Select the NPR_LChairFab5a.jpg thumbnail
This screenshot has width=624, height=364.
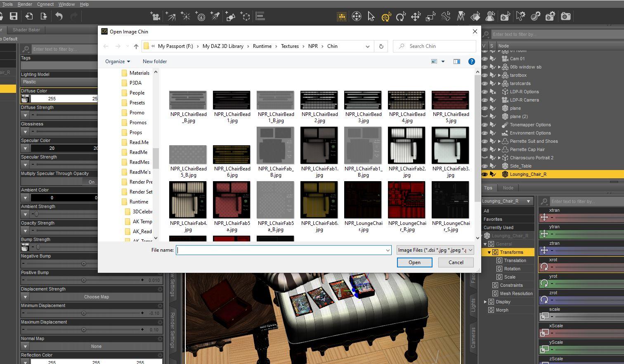click(x=232, y=200)
